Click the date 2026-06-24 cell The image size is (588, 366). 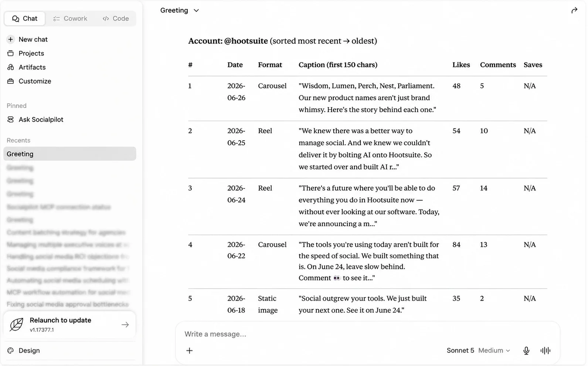(236, 194)
